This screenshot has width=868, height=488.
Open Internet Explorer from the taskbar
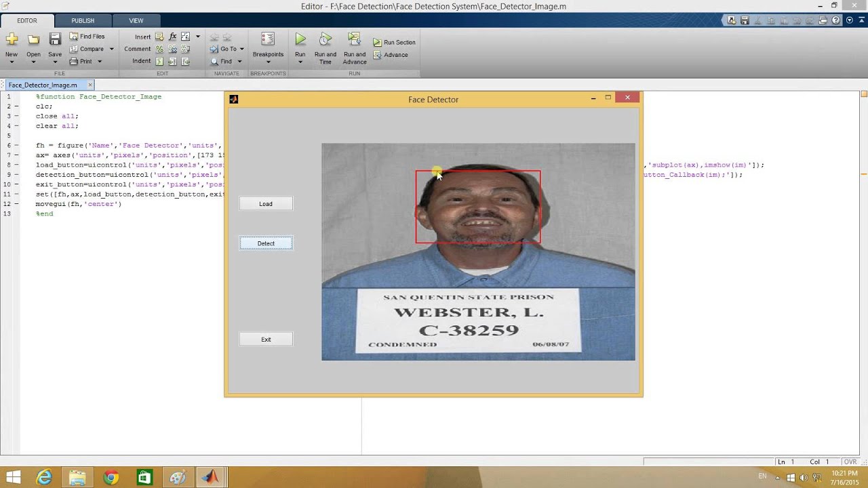click(44, 477)
